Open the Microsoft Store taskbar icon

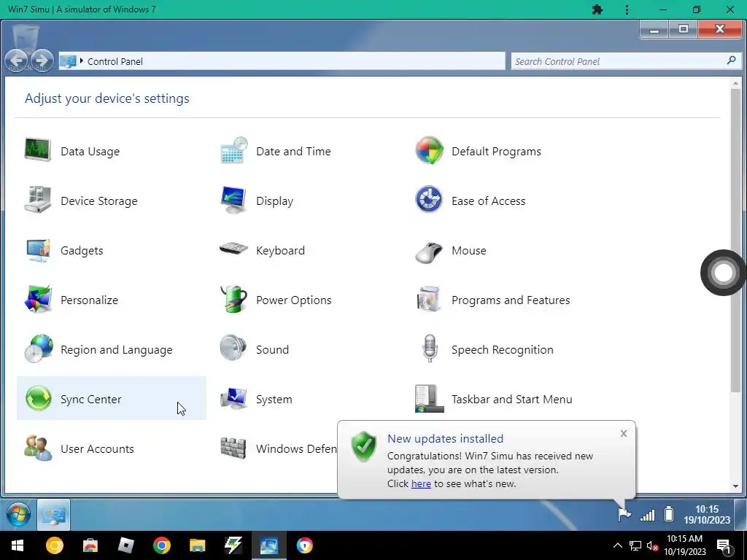click(x=90, y=545)
